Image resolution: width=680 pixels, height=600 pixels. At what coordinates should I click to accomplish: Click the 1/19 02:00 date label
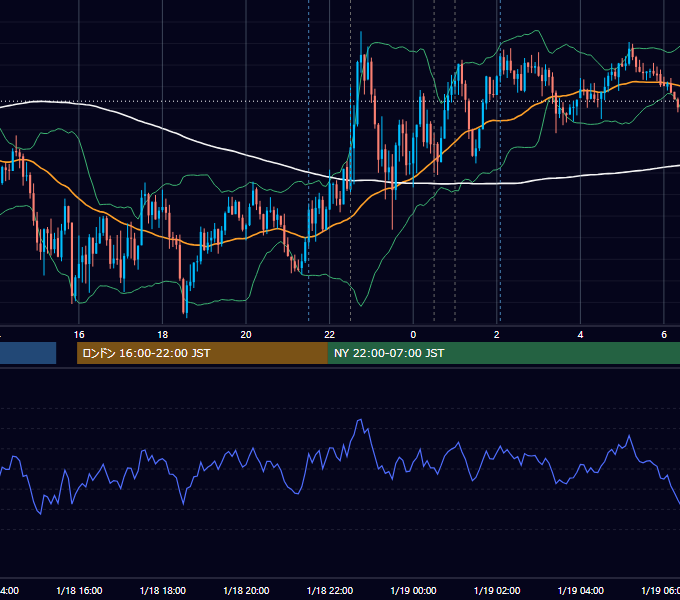point(497,590)
